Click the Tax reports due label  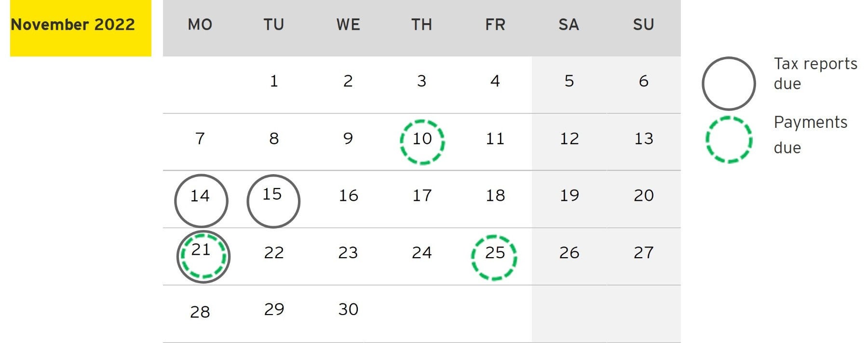point(815,73)
